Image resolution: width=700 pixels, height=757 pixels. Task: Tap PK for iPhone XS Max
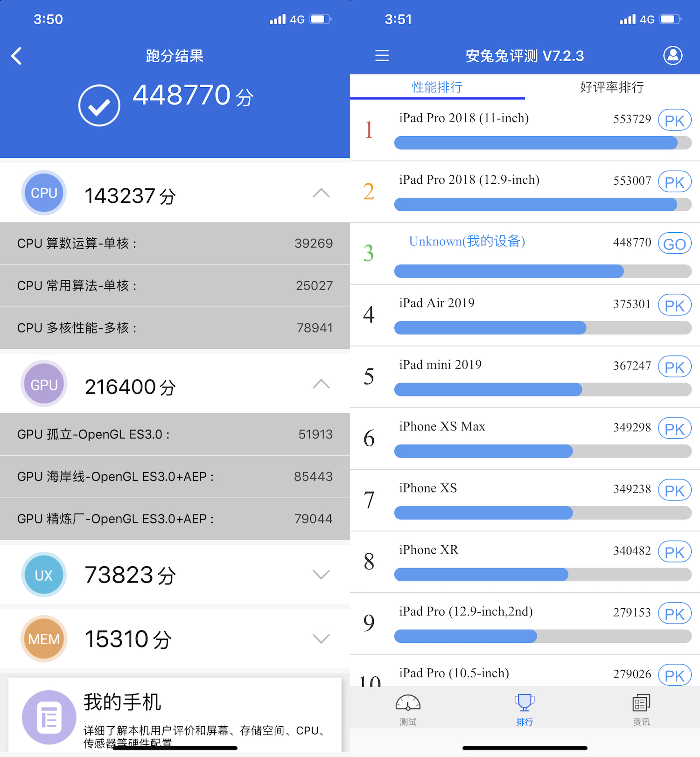[x=674, y=429]
